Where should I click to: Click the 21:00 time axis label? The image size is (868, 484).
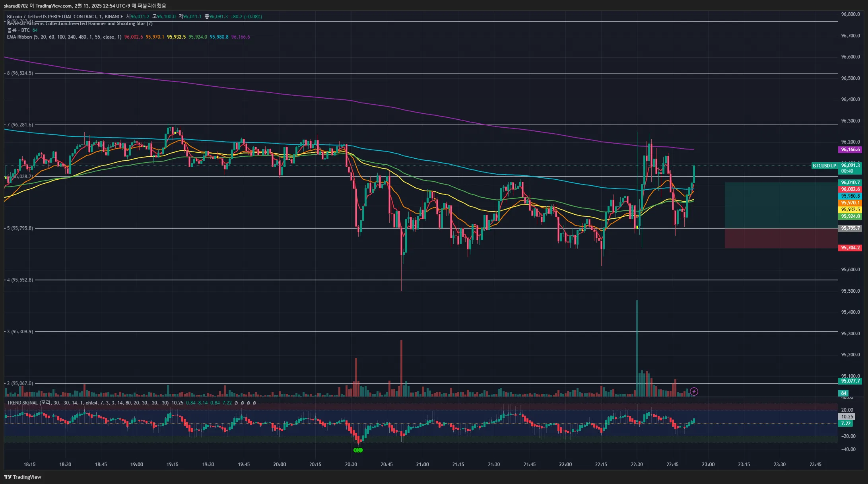pyautogui.click(x=422, y=465)
